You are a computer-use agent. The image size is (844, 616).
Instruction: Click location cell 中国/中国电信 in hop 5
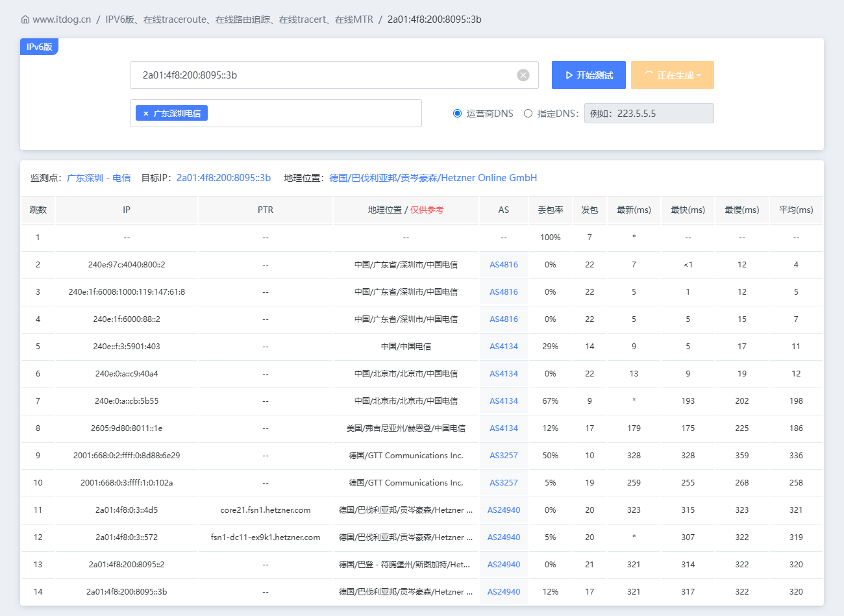pos(406,347)
